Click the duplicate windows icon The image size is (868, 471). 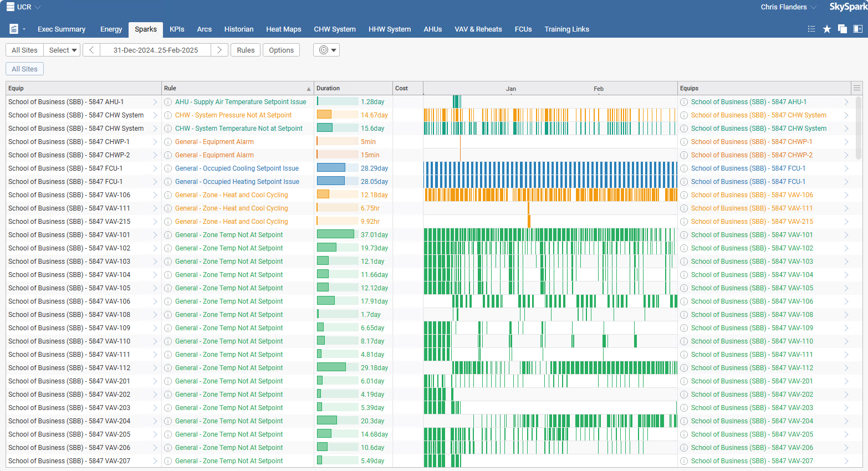[x=843, y=29]
